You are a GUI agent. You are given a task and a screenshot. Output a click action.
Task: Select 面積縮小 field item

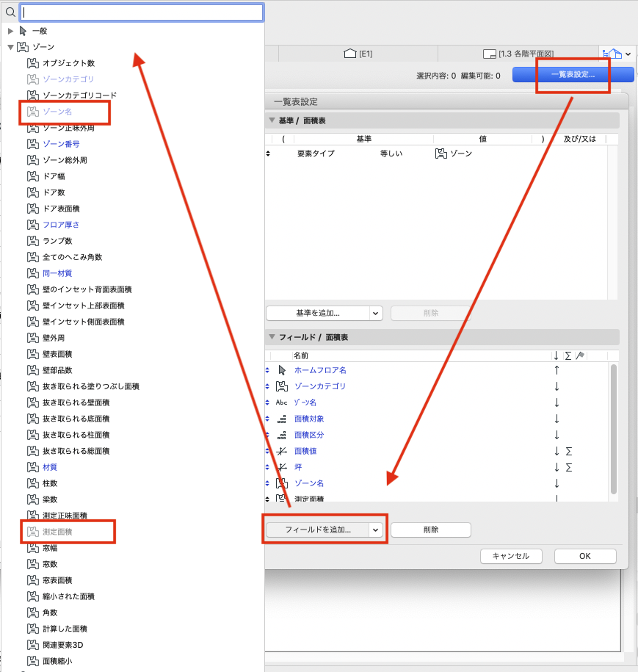click(x=57, y=661)
